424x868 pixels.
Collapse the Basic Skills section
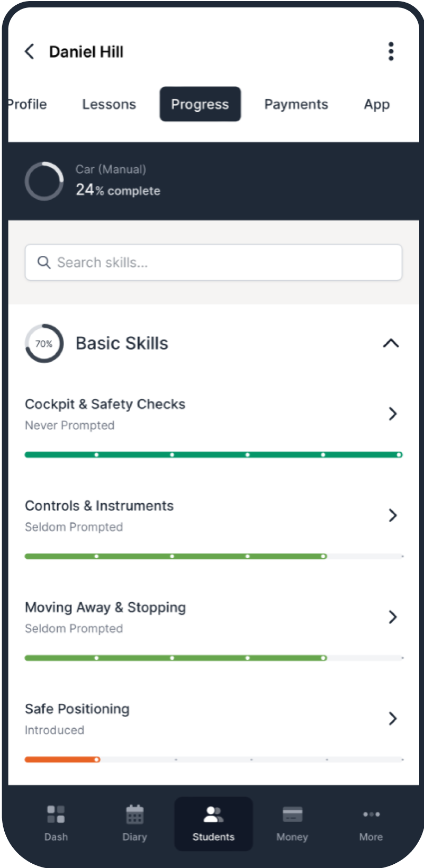(391, 343)
